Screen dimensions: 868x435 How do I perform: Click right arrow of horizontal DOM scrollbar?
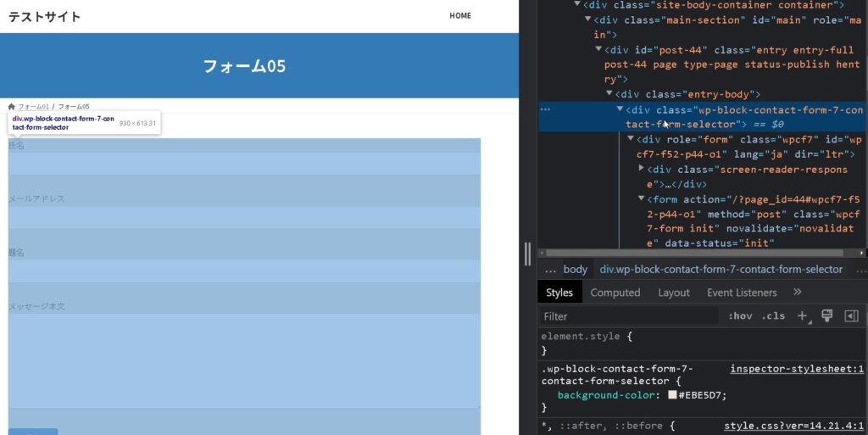(x=862, y=253)
